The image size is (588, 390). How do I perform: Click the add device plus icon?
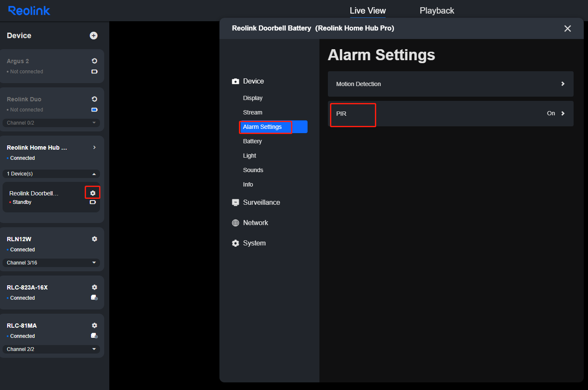pos(94,36)
